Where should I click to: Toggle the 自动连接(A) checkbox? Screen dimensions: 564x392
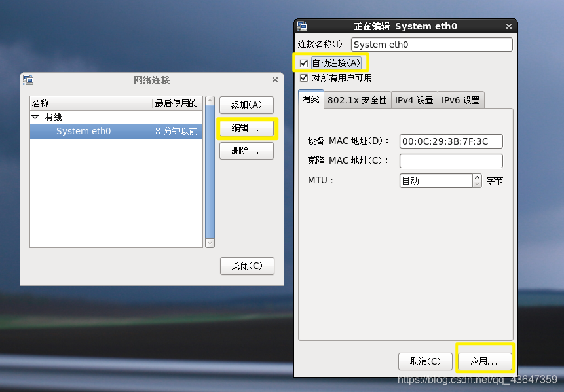(303, 63)
